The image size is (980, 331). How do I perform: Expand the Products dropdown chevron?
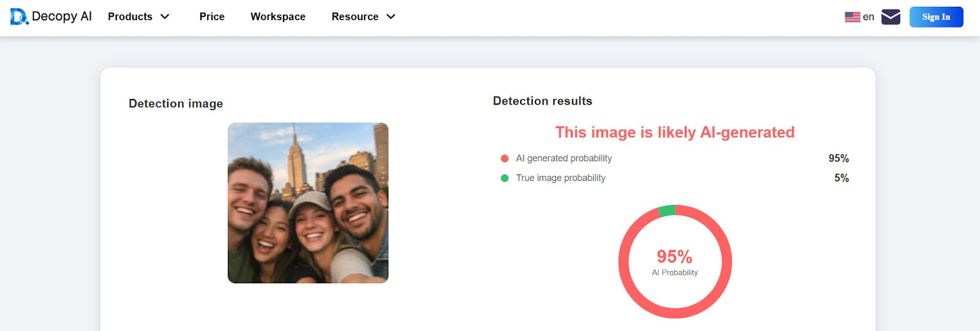(x=165, y=17)
